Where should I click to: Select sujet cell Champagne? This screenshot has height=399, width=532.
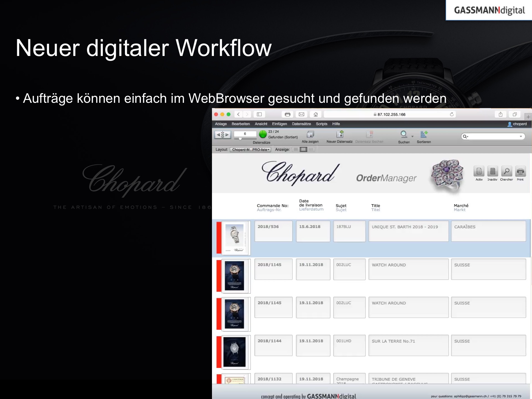(349, 379)
